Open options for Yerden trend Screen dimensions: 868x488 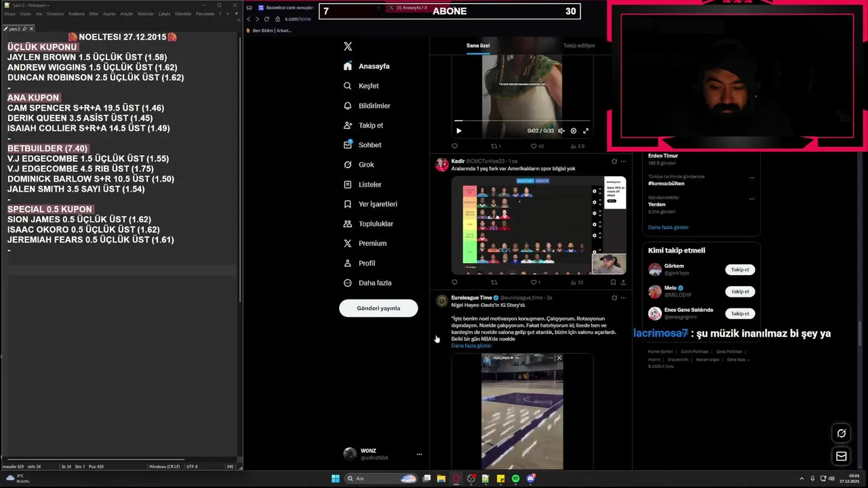pyautogui.click(x=751, y=199)
